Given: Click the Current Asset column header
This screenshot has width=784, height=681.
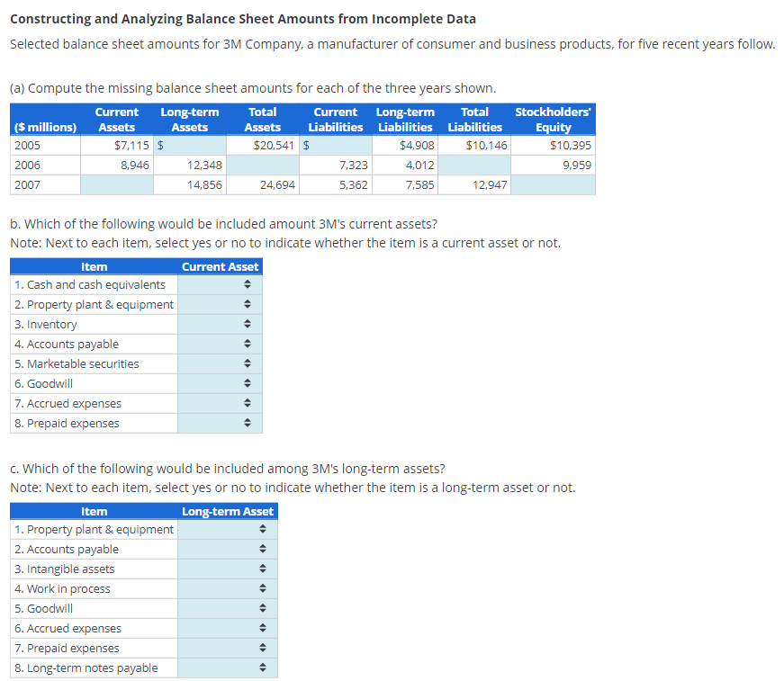Looking at the screenshot, I should pos(220,267).
